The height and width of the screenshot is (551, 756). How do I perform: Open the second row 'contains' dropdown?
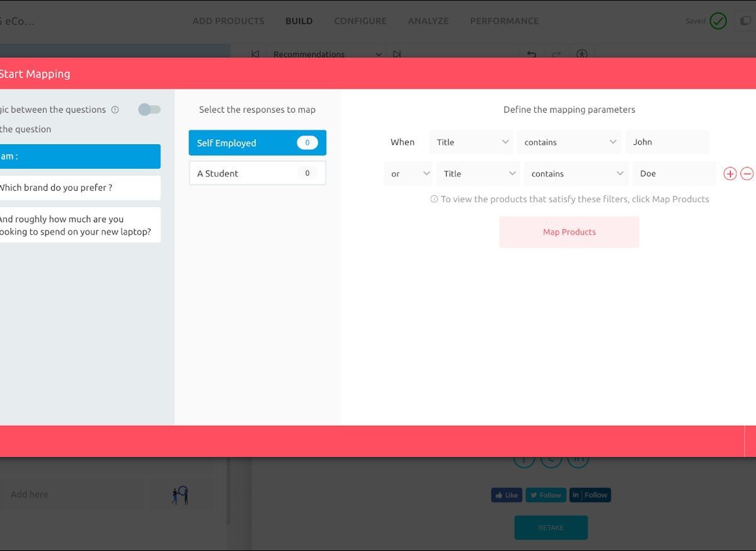576,174
